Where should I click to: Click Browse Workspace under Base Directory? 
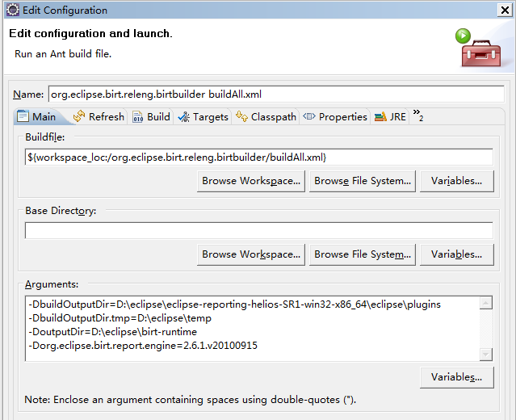(251, 254)
